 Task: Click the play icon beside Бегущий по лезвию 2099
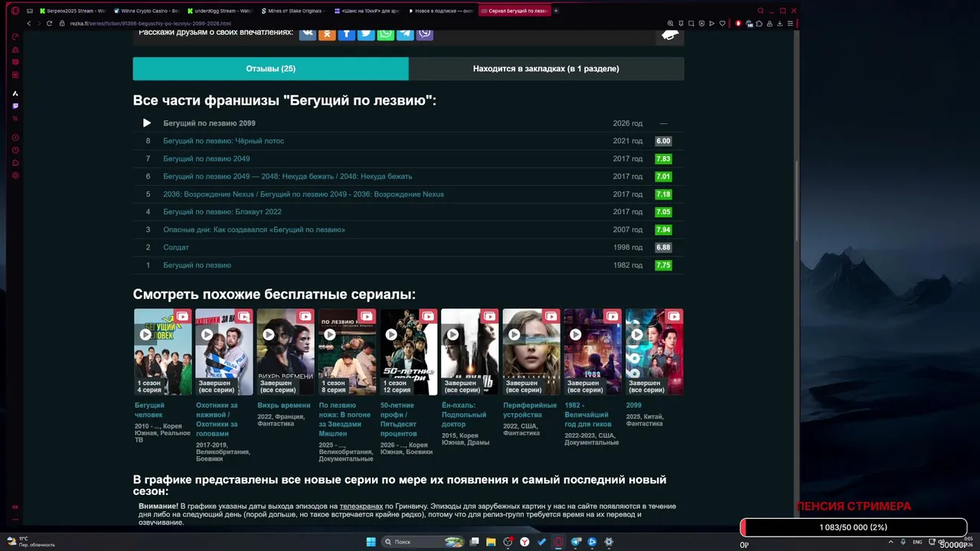click(147, 123)
